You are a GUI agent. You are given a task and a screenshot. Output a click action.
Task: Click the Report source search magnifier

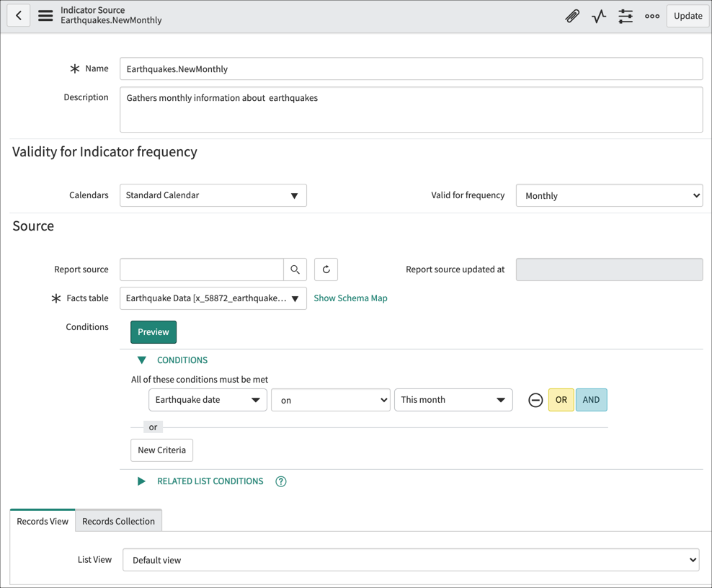click(x=295, y=269)
